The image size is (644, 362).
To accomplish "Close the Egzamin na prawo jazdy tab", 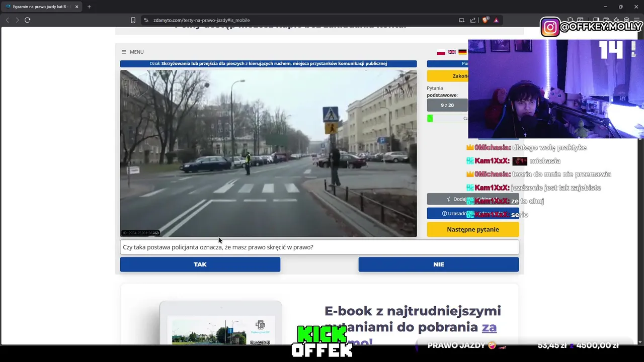I will (77, 7).
